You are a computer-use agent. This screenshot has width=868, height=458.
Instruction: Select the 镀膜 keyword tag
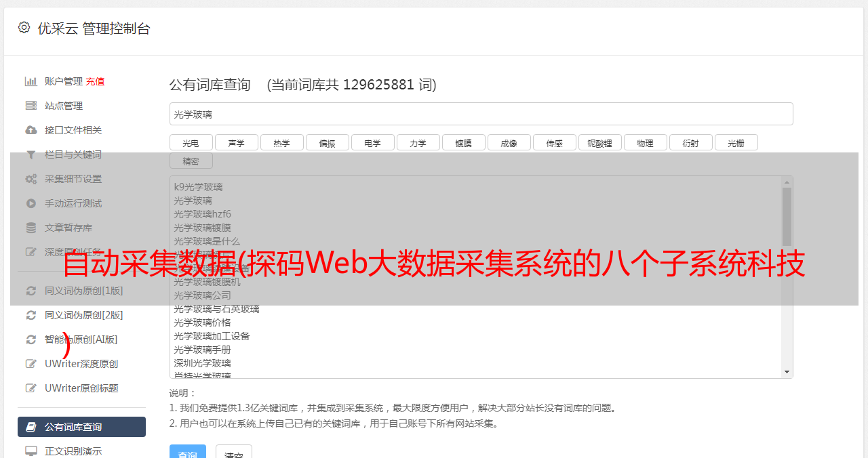pyautogui.click(x=463, y=143)
